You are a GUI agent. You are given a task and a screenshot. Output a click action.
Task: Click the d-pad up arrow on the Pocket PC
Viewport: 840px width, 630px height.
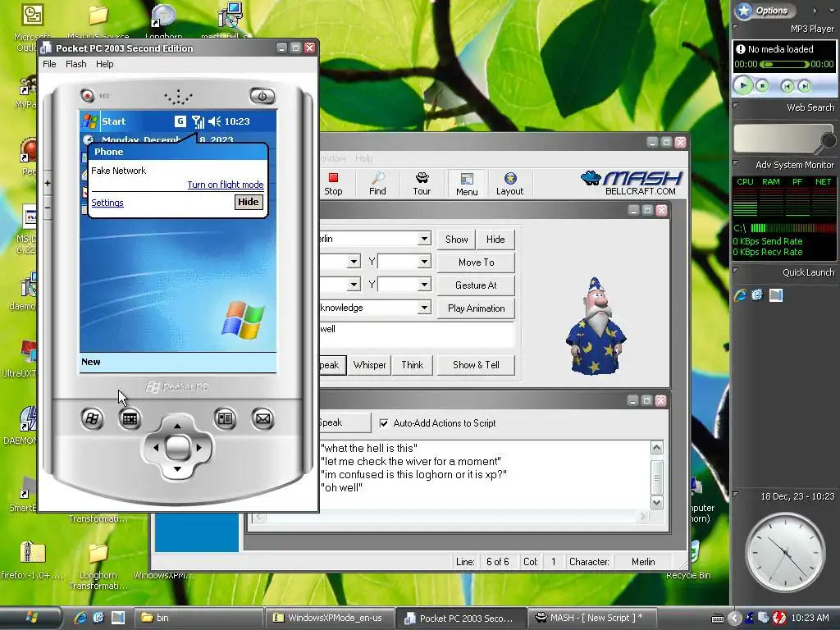point(177,426)
